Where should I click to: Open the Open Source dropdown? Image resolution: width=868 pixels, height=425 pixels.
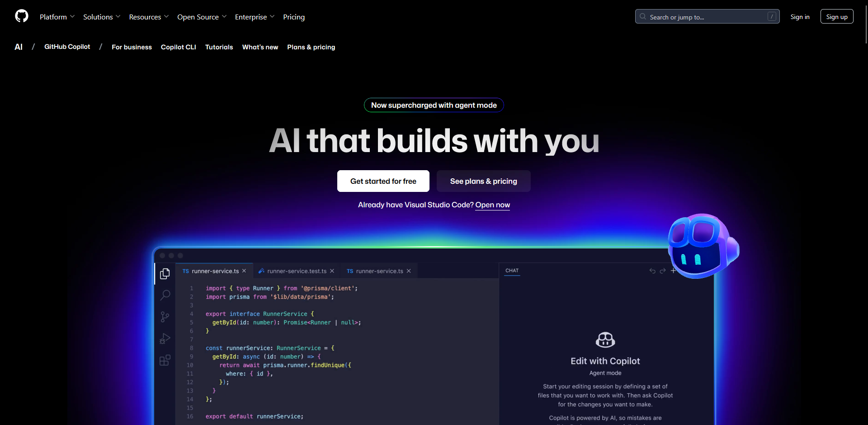coord(202,17)
